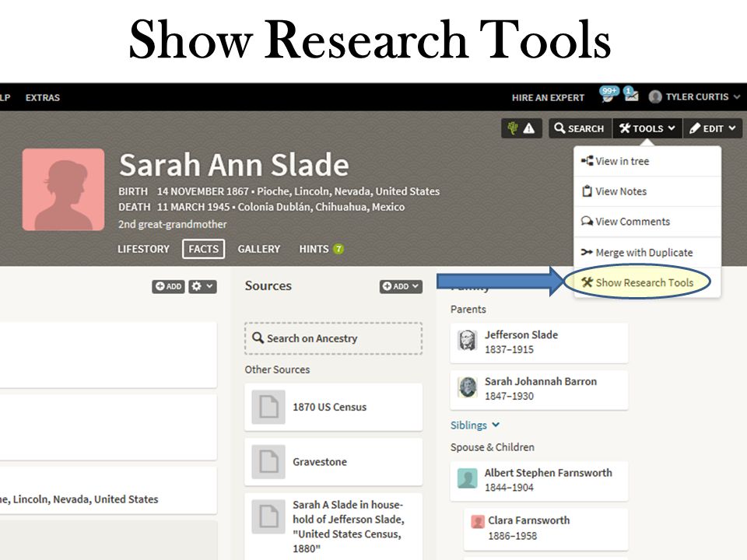Click Sarah Ann Slade's profile photo placeholder

coord(63,190)
